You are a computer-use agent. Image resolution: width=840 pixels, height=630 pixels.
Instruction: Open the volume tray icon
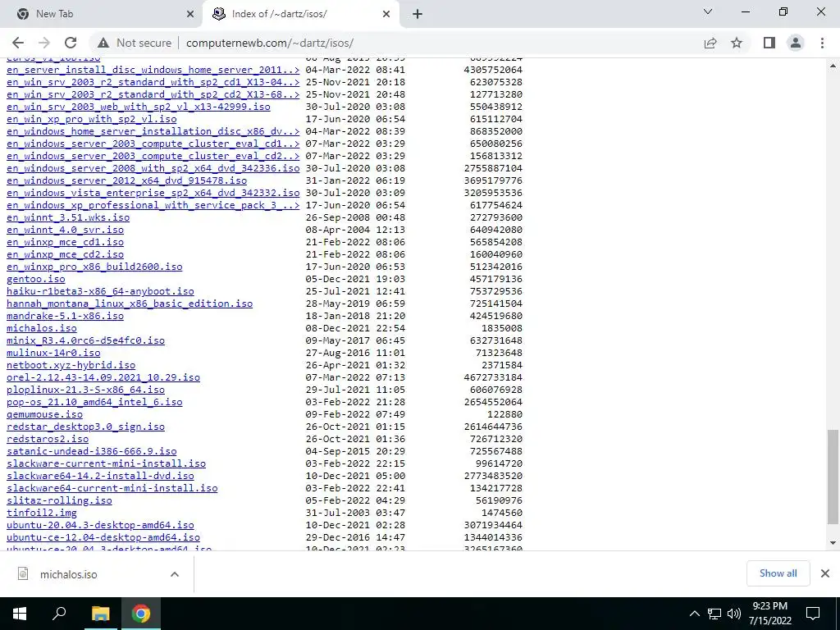(734, 614)
